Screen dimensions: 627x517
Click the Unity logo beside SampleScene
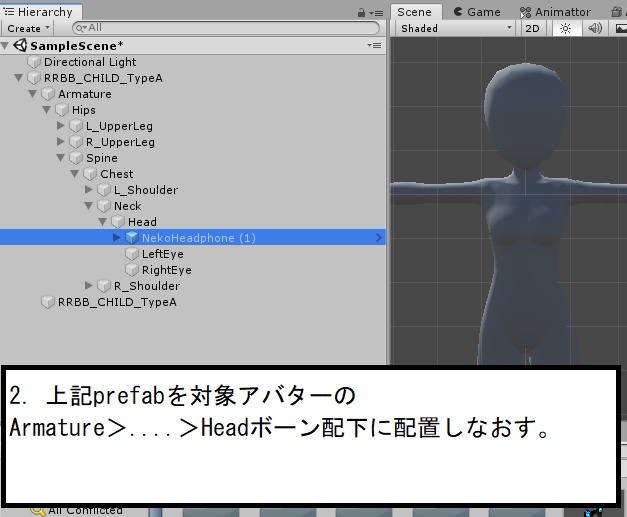point(20,45)
